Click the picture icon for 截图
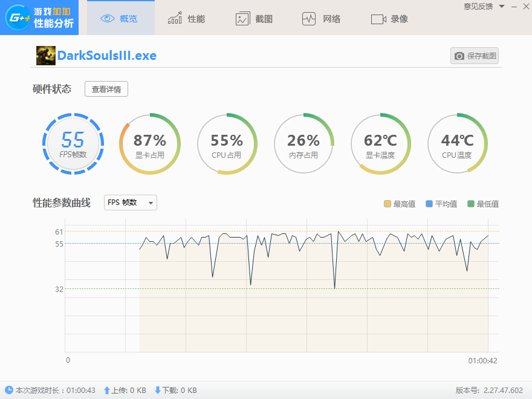The image size is (532, 399). pyautogui.click(x=242, y=19)
